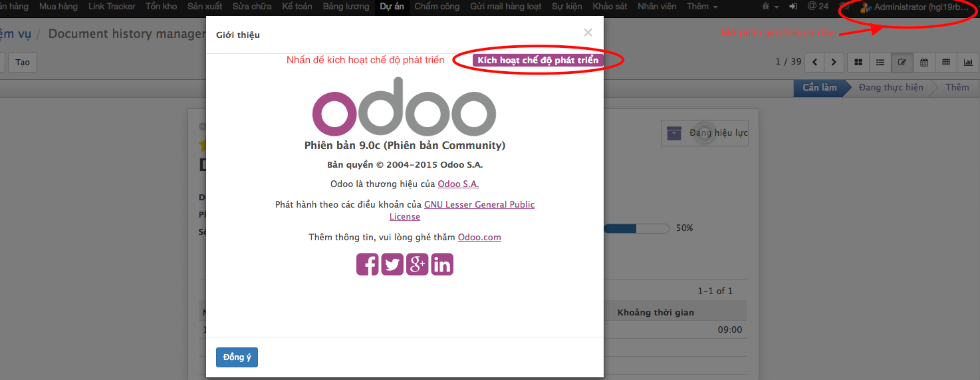Close the Giới thiệu dialog with the X
Screen dimensions: 980x380
pos(588,32)
